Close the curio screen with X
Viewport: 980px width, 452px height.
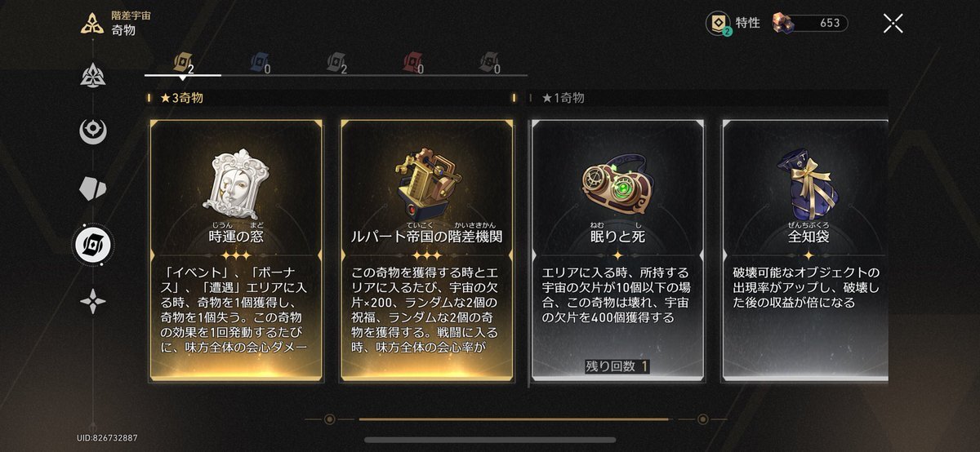(x=893, y=24)
